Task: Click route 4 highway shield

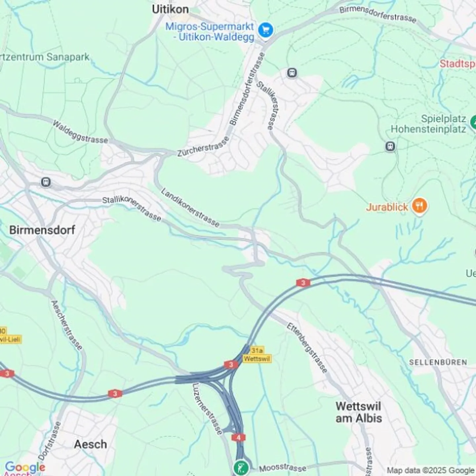Action: (238, 438)
